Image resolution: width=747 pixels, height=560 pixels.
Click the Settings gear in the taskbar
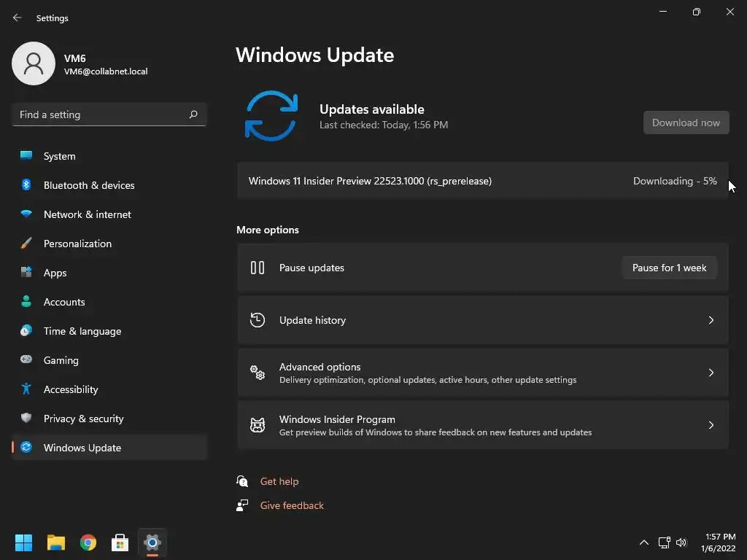152,542
